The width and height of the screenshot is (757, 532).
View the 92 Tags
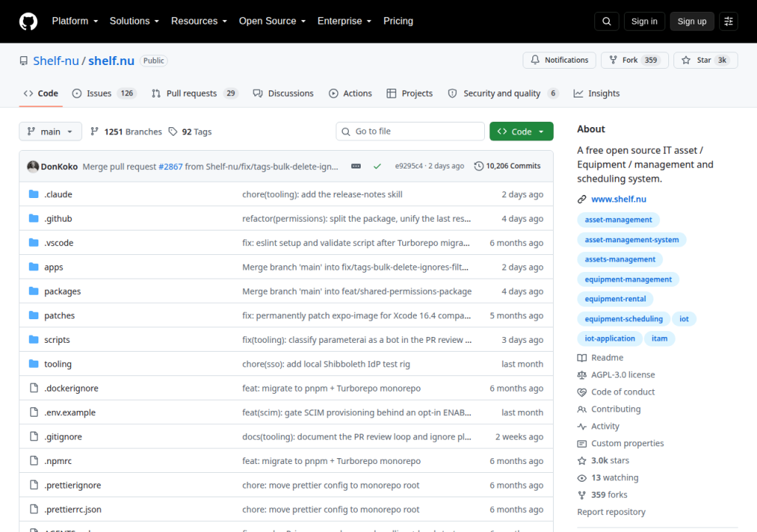[x=190, y=132]
